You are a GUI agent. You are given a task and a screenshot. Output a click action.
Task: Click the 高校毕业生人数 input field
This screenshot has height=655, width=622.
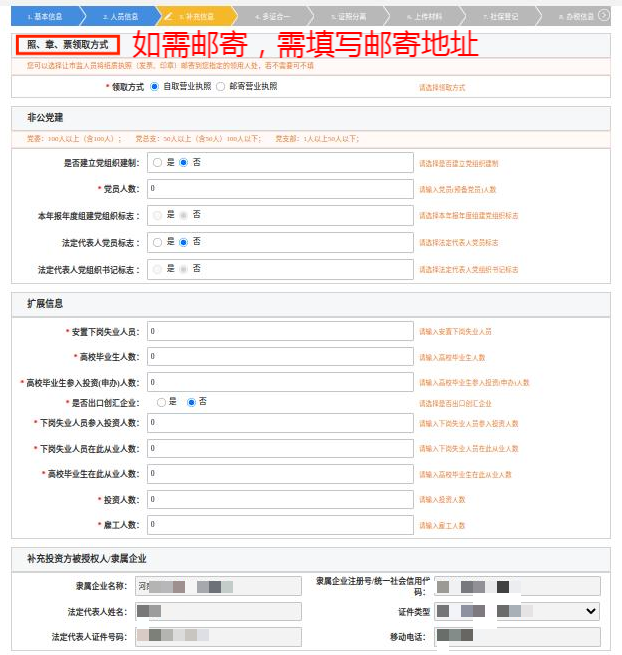click(280, 357)
